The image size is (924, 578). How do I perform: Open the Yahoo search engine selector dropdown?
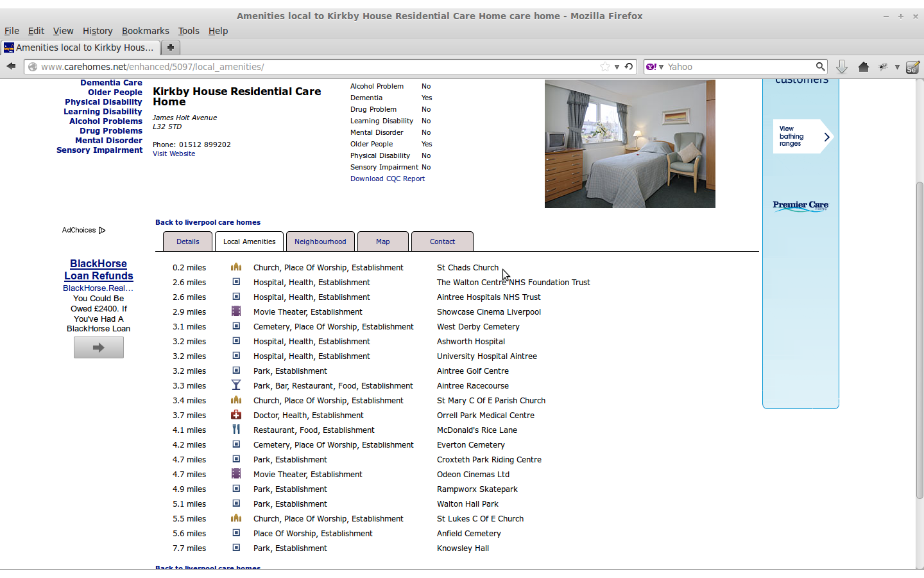(660, 66)
